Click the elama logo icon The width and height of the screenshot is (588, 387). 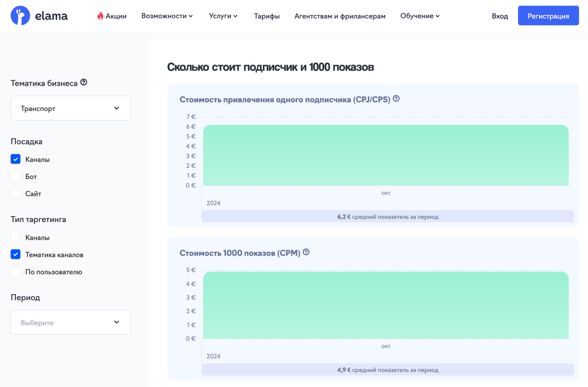tap(21, 16)
